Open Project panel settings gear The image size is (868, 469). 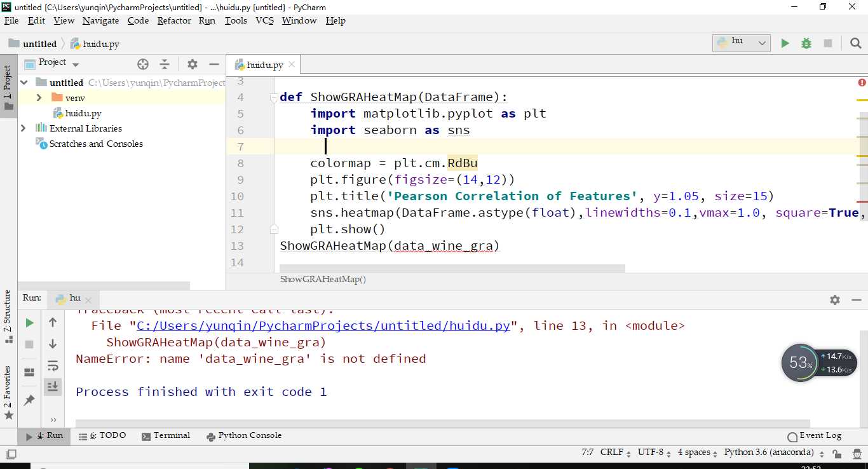193,64
